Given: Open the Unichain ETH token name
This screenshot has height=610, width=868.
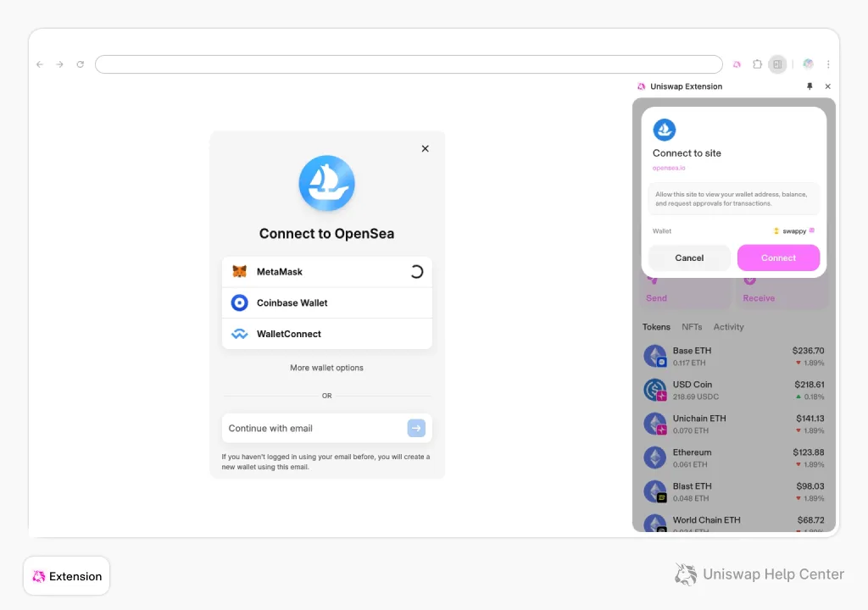Looking at the screenshot, I should 699,419.
